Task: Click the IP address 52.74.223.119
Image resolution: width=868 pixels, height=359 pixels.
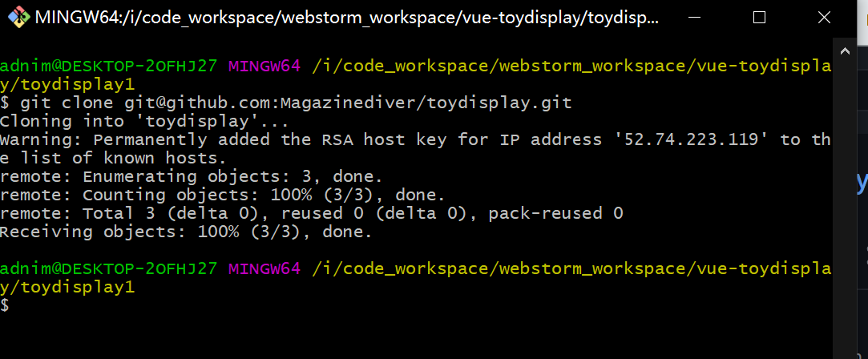Action: [696, 139]
